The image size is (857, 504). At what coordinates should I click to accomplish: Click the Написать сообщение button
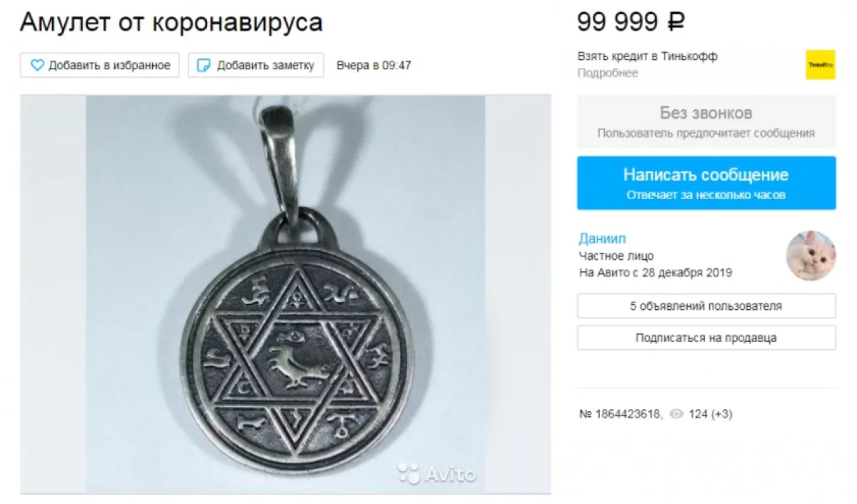[x=706, y=183]
